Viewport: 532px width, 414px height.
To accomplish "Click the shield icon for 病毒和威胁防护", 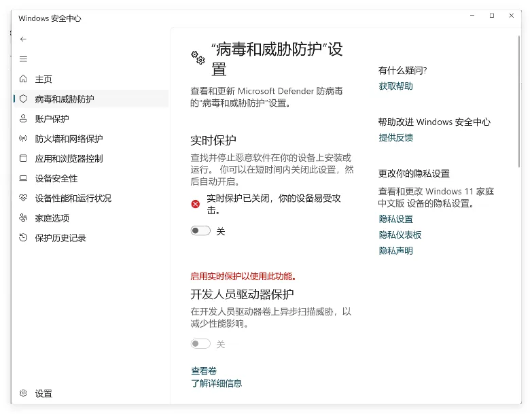I will pos(23,99).
